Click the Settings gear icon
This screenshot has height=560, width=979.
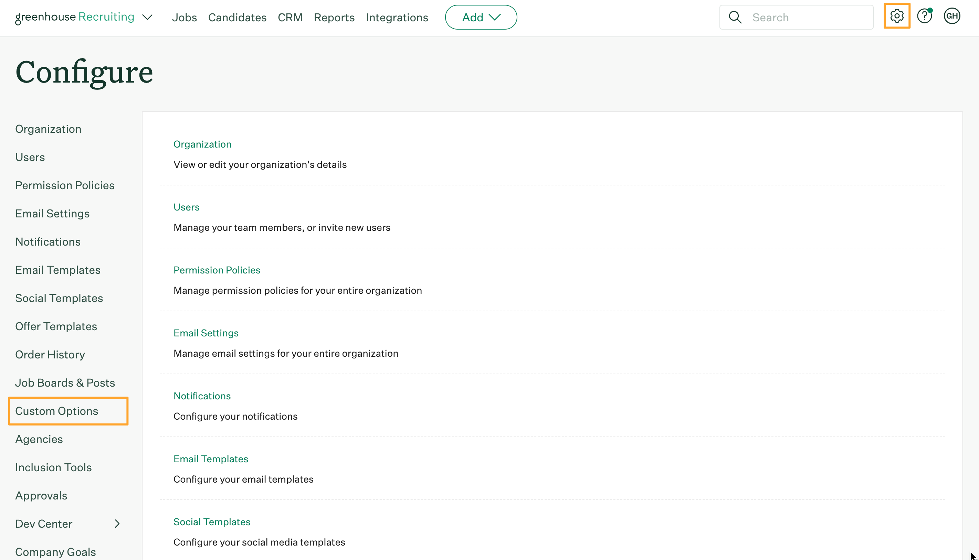click(896, 17)
